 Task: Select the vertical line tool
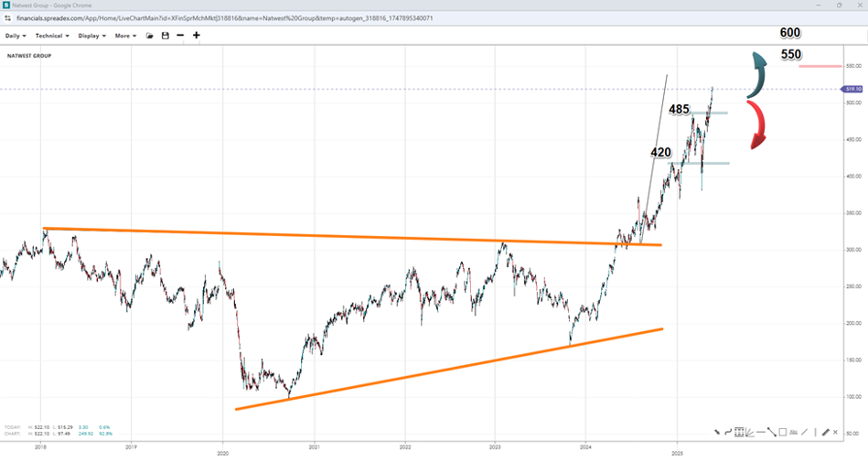click(x=815, y=432)
